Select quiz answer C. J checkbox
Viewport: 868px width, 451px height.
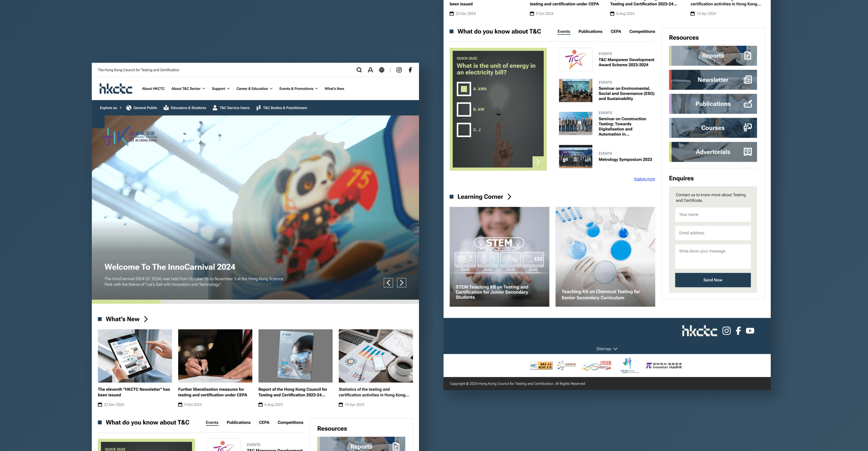coord(464,130)
